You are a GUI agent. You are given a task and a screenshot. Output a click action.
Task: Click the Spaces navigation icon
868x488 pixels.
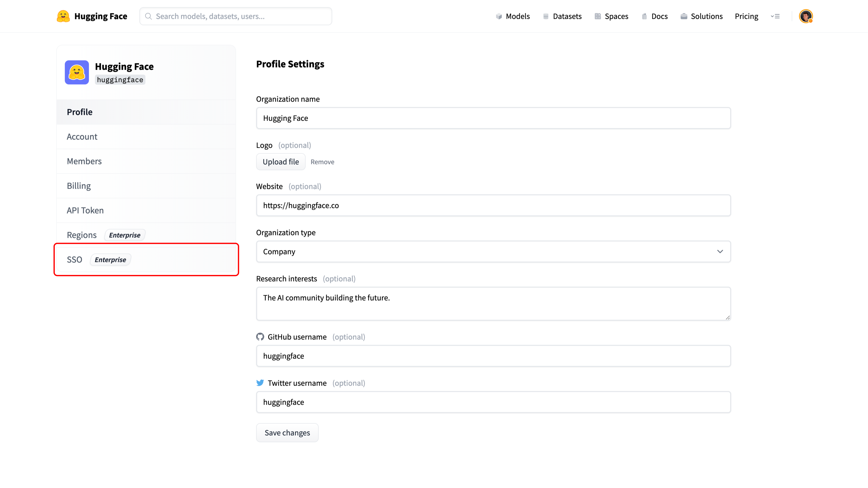pyautogui.click(x=597, y=16)
